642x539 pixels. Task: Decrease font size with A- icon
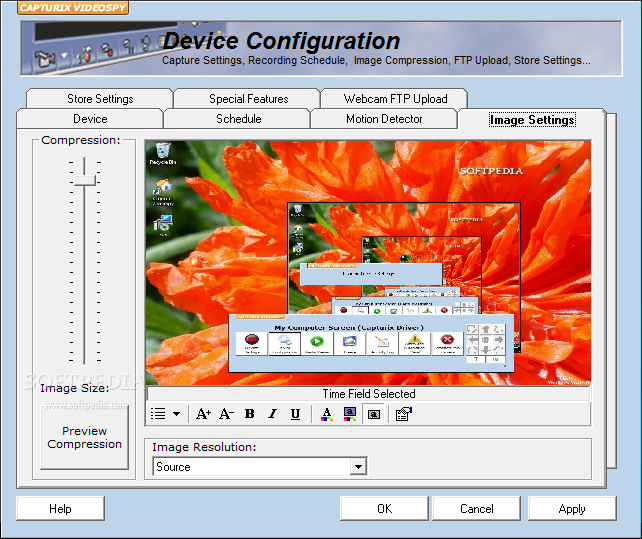coord(226,414)
